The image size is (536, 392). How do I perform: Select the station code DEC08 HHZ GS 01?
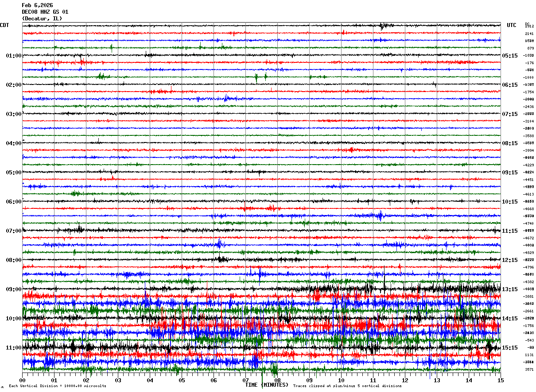(x=45, y=12)
